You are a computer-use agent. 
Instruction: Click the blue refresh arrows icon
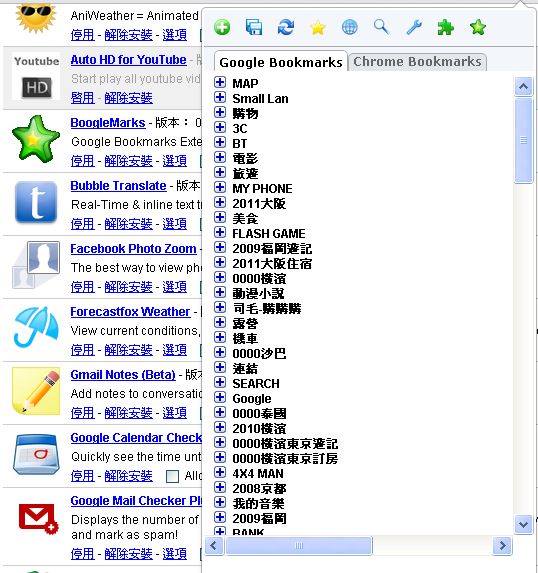pos(285,27)
